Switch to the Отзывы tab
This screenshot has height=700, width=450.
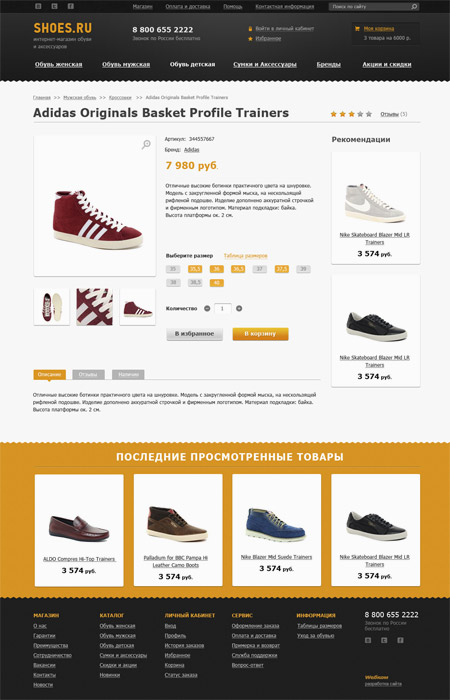88,375
